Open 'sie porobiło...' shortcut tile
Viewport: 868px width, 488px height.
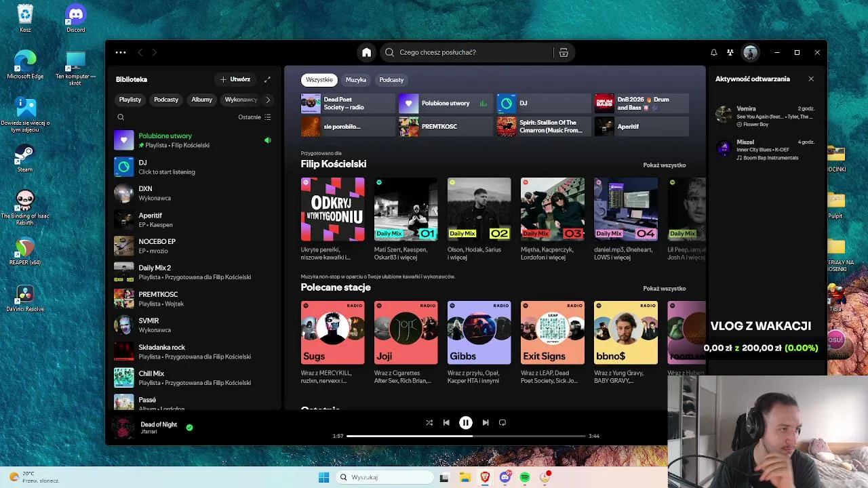[348, 127]
